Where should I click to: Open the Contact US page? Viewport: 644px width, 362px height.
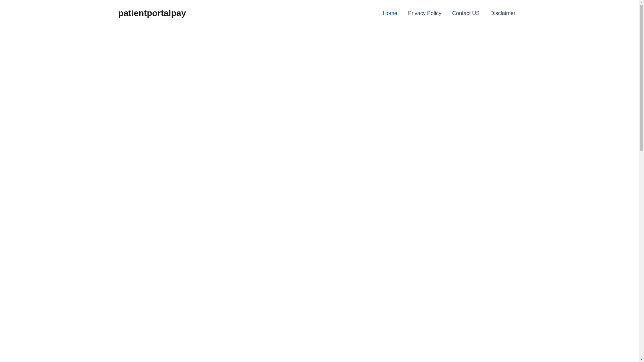click(466, 13)
